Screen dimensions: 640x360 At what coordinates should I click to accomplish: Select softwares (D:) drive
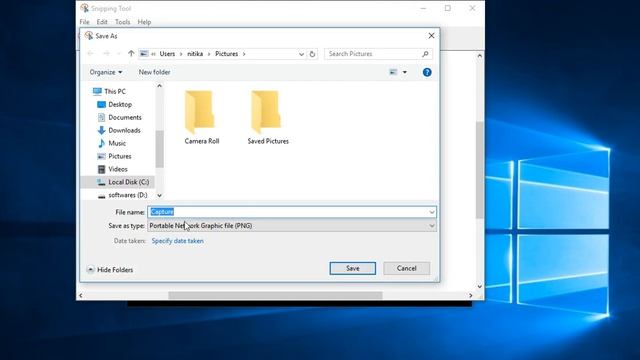click(122, 195)
